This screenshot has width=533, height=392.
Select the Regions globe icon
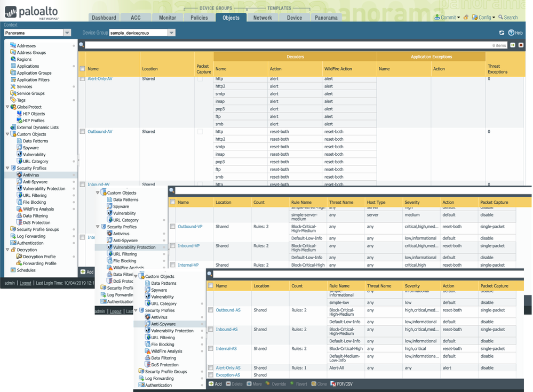click(x=13, y=60)
